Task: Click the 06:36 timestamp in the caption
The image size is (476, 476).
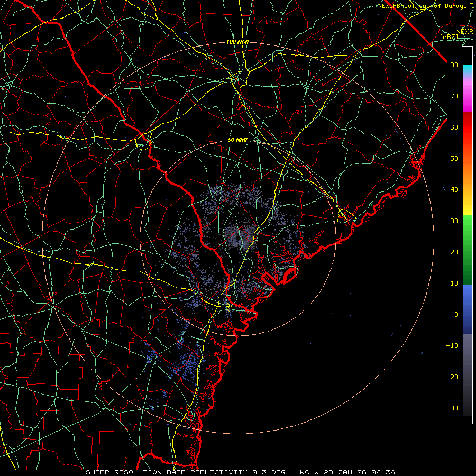Action: [x=383, y=472]
